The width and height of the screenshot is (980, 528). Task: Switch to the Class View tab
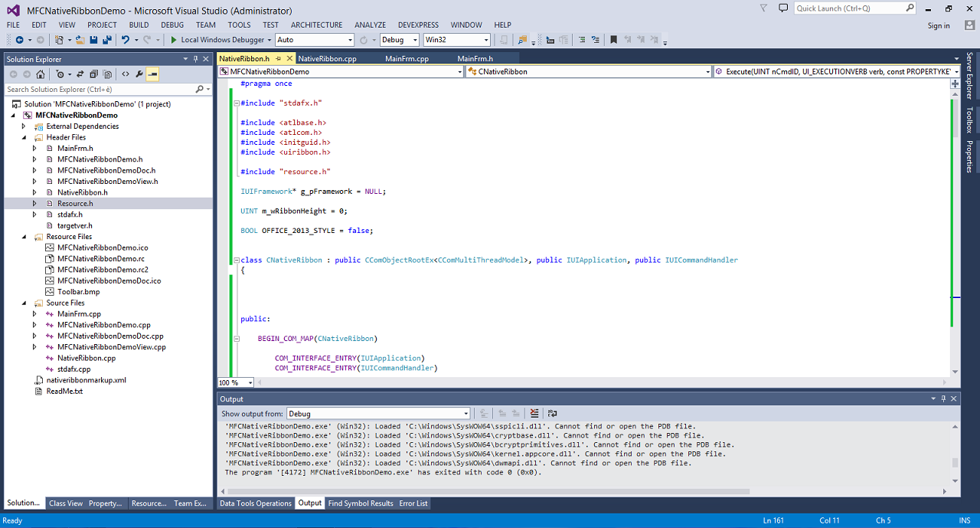[66, 503]
